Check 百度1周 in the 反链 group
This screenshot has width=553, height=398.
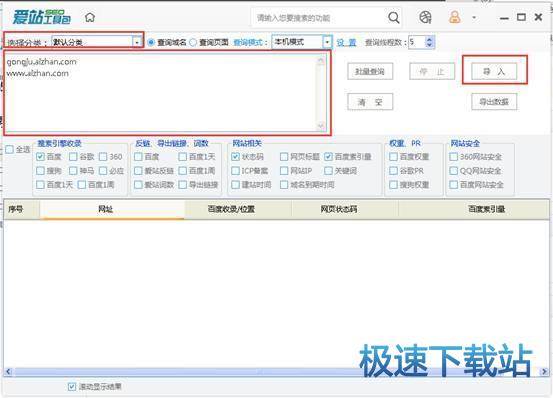pyautogui.click(x=183, y=171)
